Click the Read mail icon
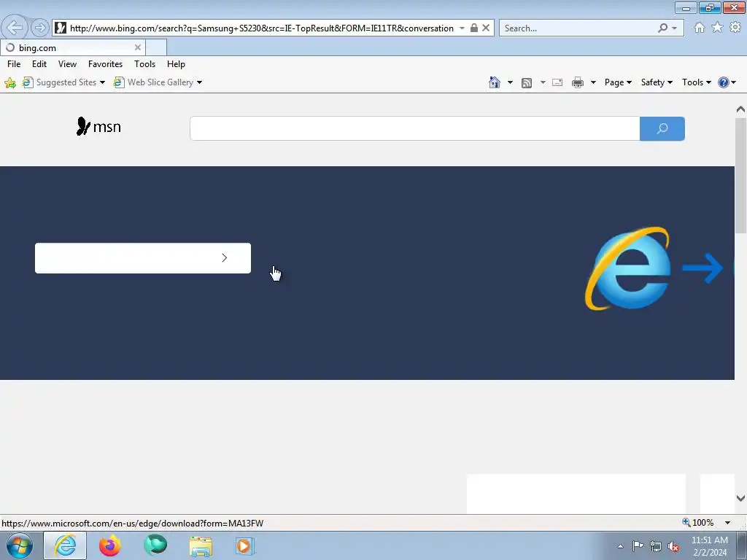The image size is (747, 560). (557, 82)
